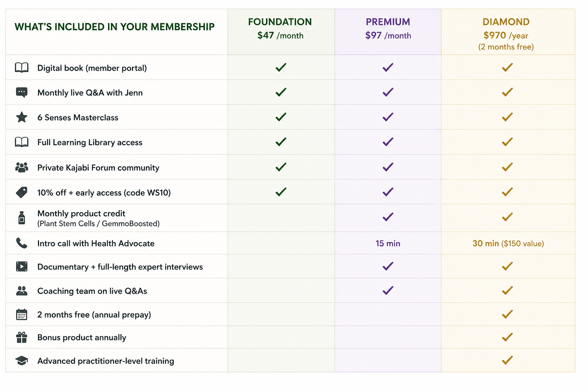Click the graduation cap icon for Advanced training
588x392 pixels.
[x=21, y=361]
